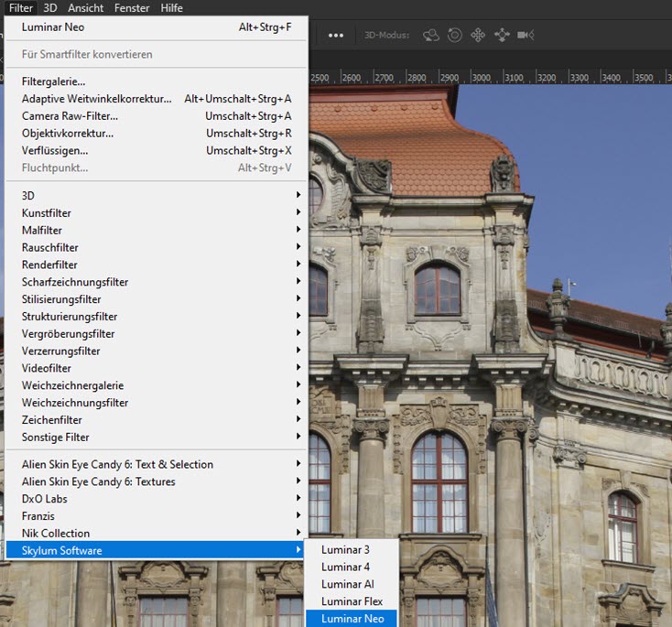The image size is (672, 627).
Task: Launch Luminar AI plugin
Action: point(352,584)
